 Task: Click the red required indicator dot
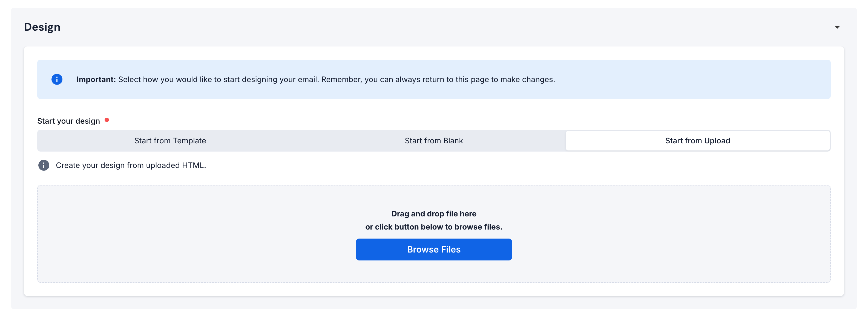tap(107, 120)
